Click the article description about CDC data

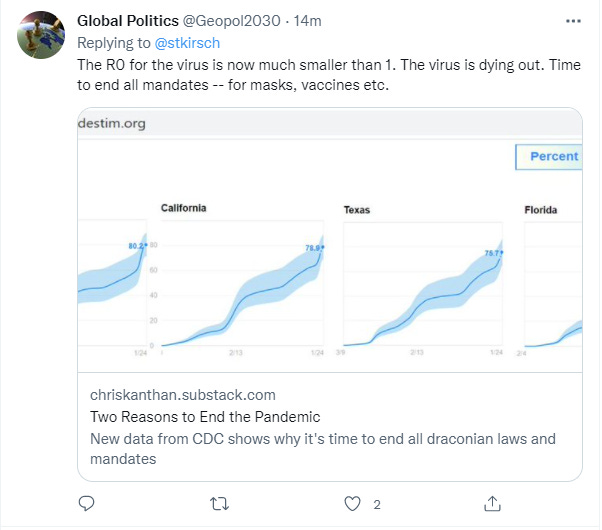pos(322,449)
